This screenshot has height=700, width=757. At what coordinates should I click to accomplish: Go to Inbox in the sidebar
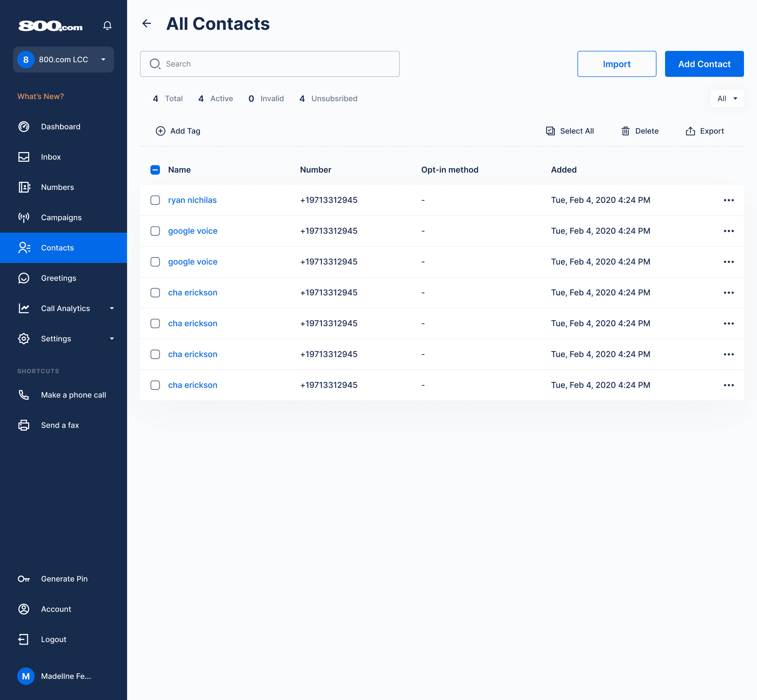pos(51,157)
